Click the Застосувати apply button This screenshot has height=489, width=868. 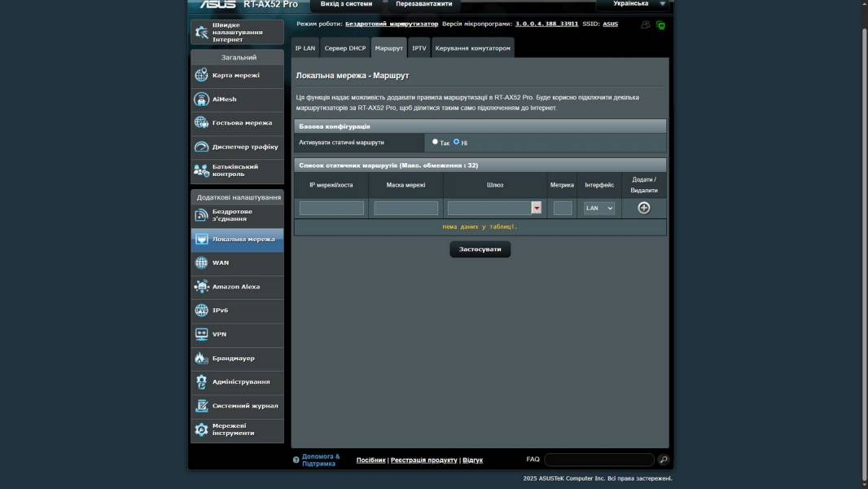[x=480, y=249]
